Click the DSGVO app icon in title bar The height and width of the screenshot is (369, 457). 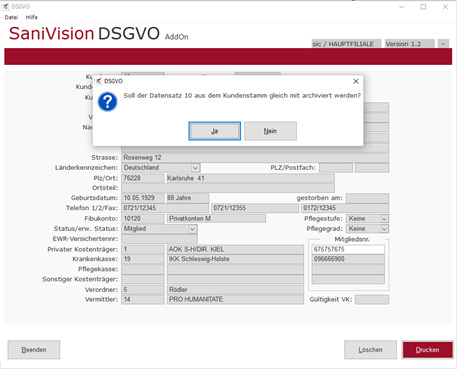[x=5, y=6]
